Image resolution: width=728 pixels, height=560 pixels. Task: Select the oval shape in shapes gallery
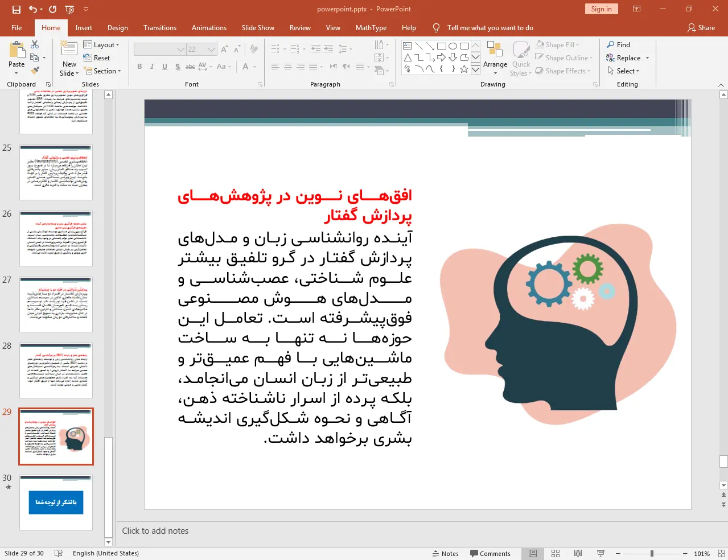(453, 46)
